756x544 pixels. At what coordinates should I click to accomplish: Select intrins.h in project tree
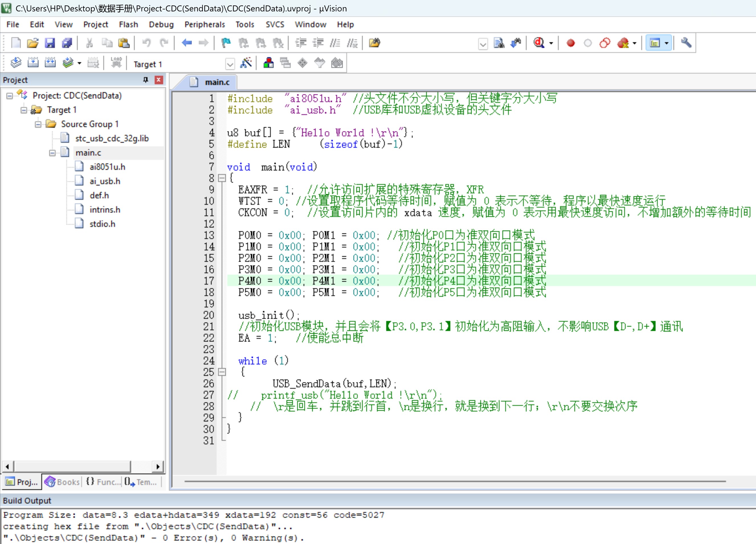click(x=105, y=210)
